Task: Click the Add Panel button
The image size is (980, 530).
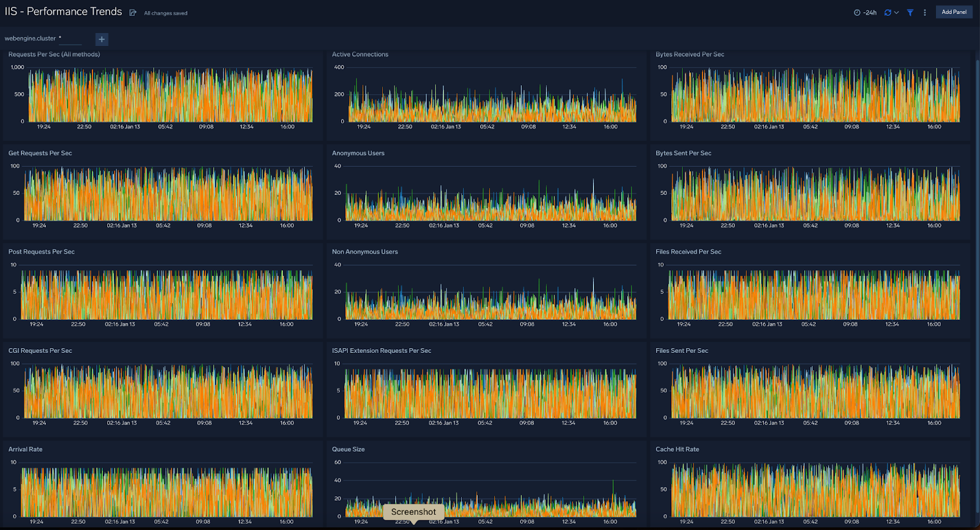Action: click(x=954, y=12)
